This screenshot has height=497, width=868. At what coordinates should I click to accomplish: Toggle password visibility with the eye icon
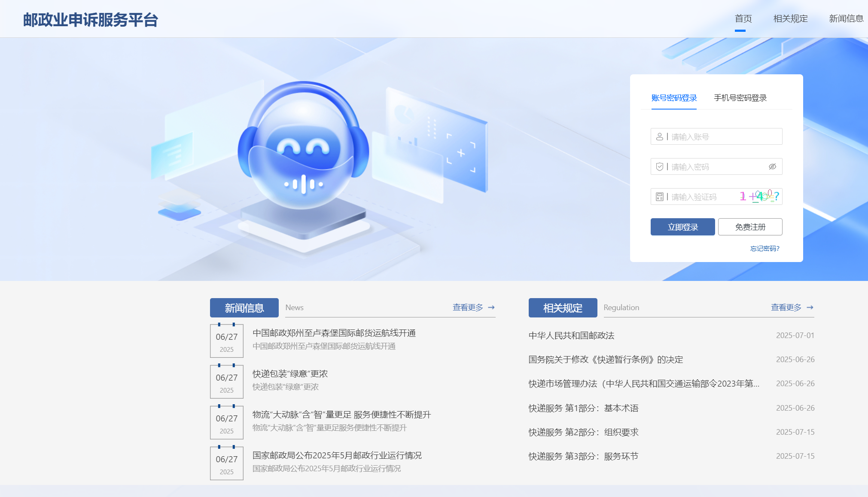[773, 167]
